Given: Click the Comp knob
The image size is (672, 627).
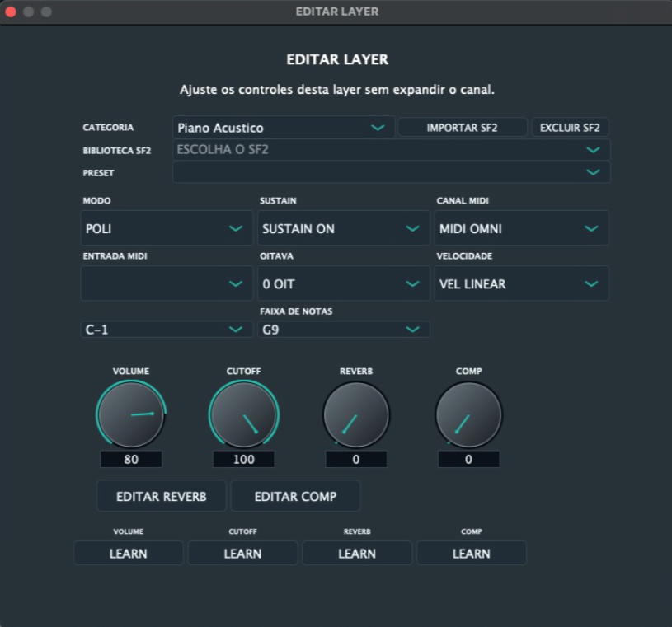Looking at the screenshot, I should click(x=468, y=414).
